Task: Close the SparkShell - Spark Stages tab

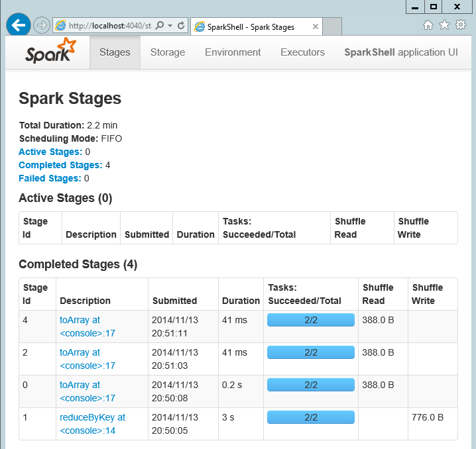Action: (x=315, y=27)
